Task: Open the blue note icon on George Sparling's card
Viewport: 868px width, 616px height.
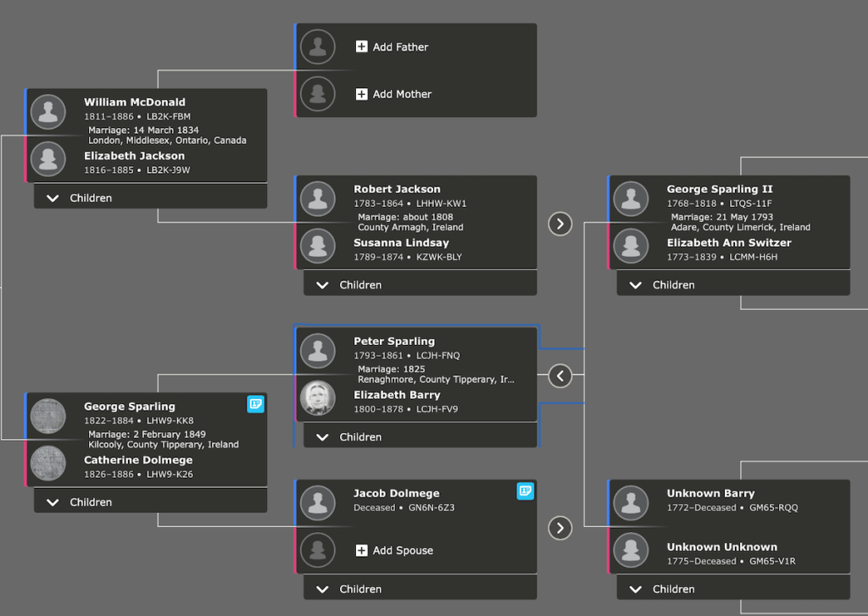Action: (255, 404)
